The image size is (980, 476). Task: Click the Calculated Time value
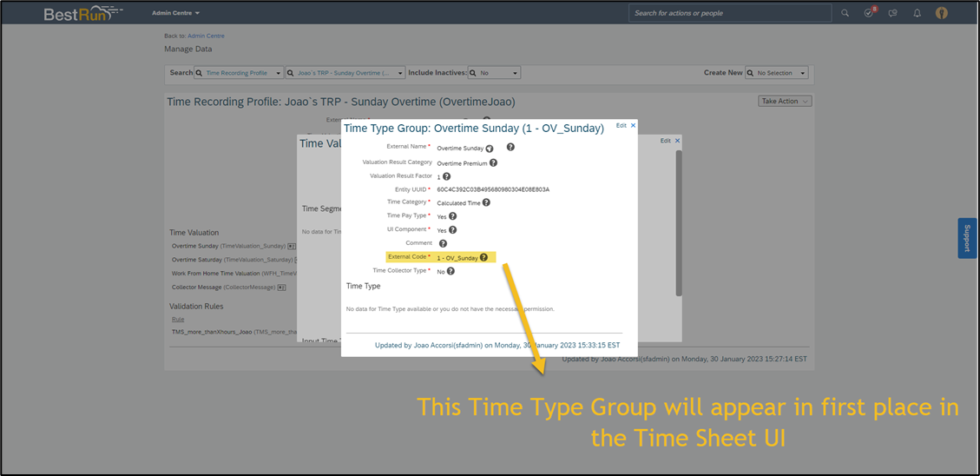(x=458, y=203)
